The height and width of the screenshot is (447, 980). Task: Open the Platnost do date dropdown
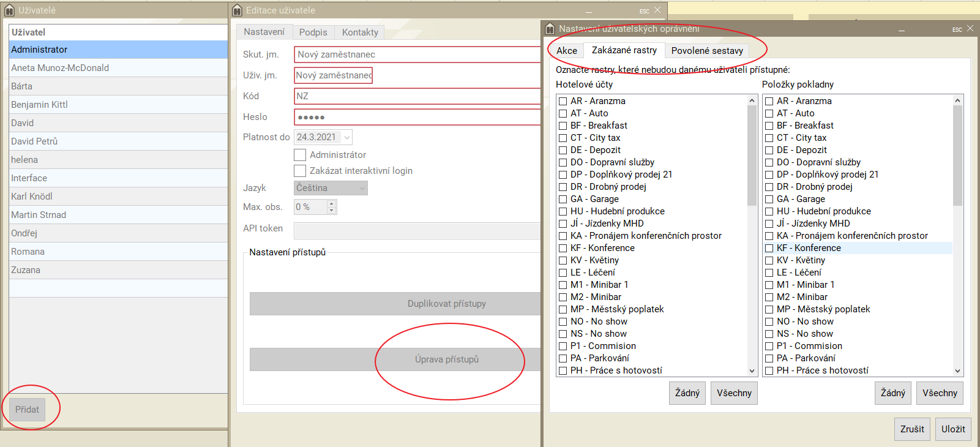tap(346, 137)
